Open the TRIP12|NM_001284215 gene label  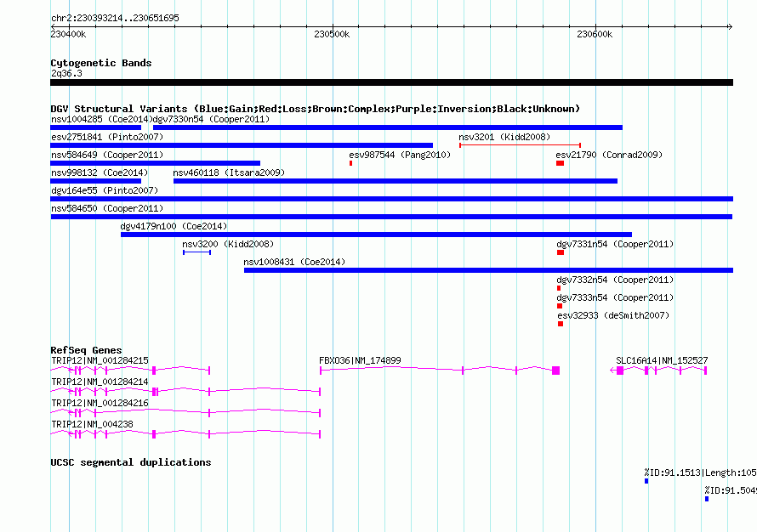pos(100,360)
